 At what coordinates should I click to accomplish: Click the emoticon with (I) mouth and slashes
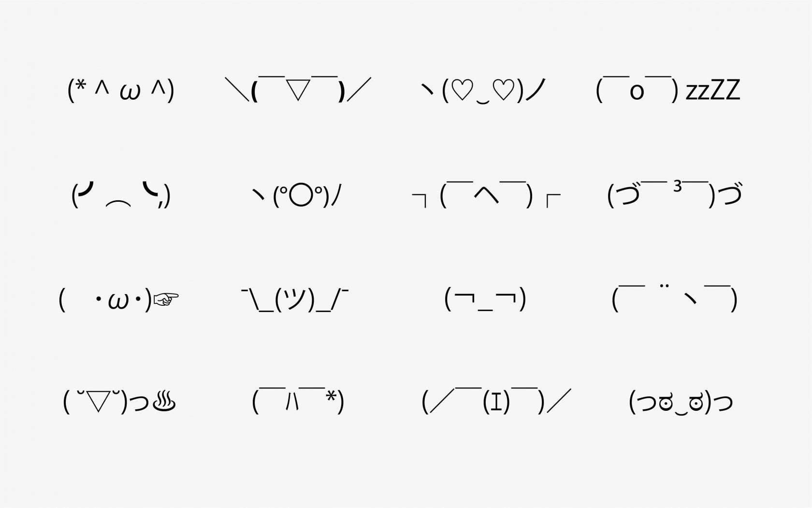[x=496, y=401]
